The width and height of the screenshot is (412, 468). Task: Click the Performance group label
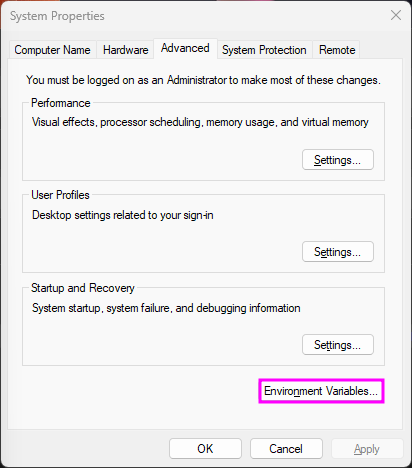click(61, 103)
